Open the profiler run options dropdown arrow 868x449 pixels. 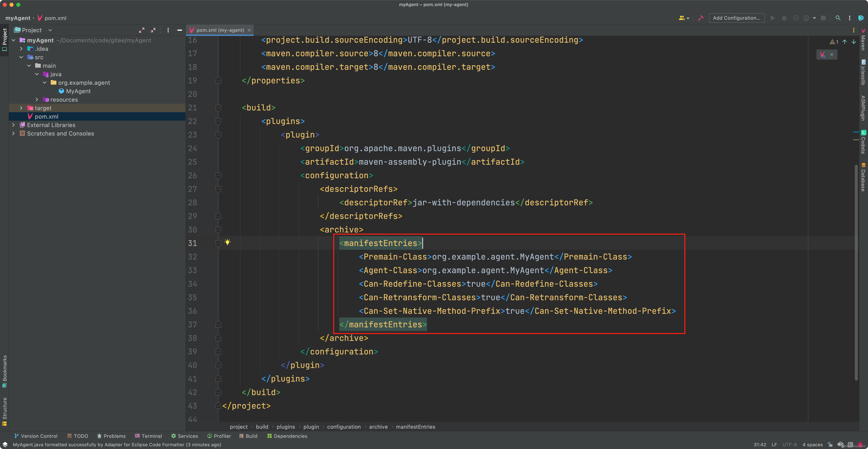coord(814,18)
